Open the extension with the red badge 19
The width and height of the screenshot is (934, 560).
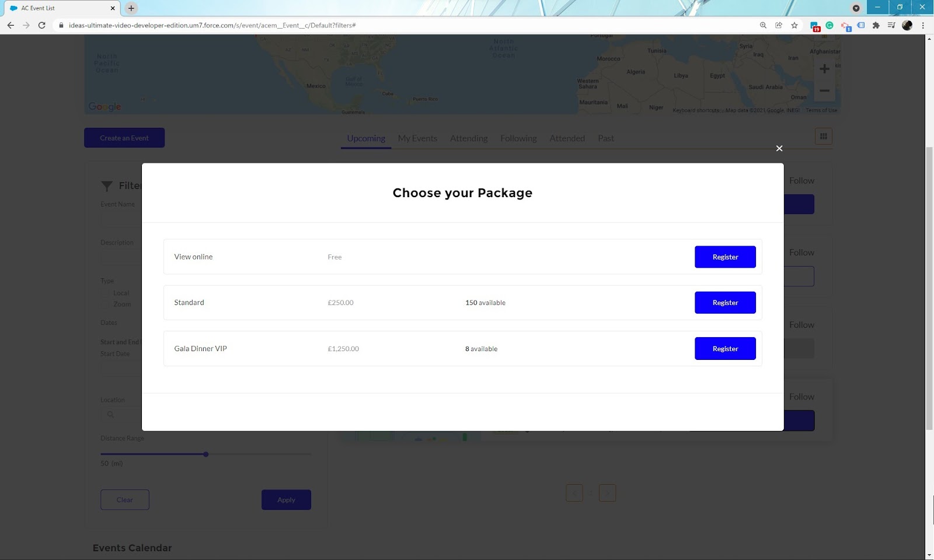[814, 26]
